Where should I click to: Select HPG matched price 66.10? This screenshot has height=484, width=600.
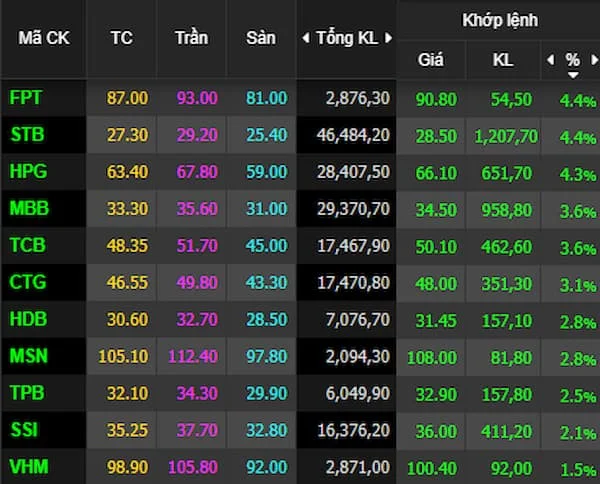pyautogui.click(x=436, y=173)
